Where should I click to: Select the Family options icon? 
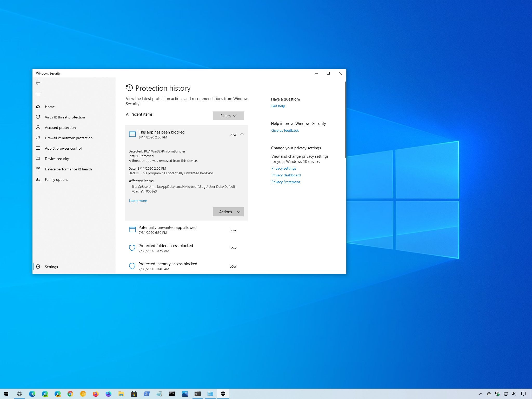[x=38, y=179]
